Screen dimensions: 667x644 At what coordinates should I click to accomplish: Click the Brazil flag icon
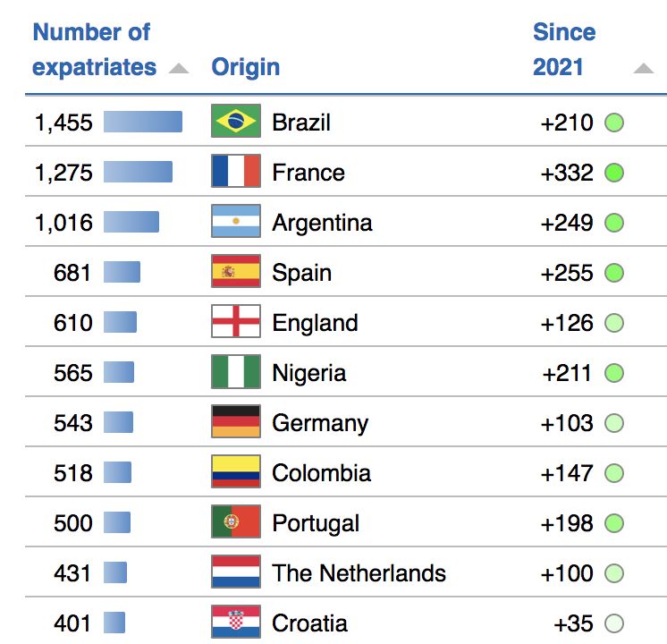point(236,121)
